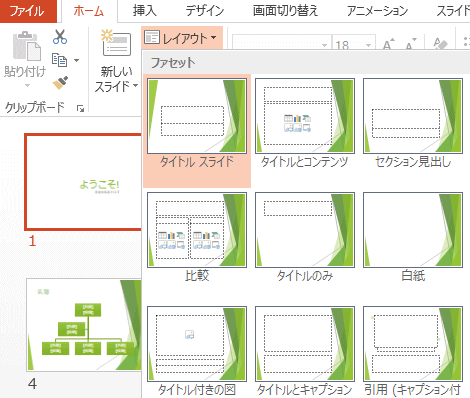
Task: Open the font size dropdown
Action: [368, 45]
